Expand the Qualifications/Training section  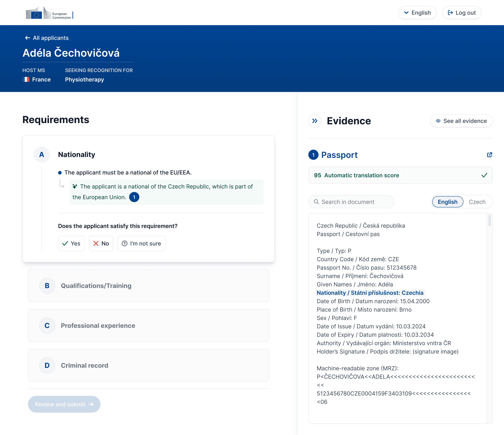click(148, 286)
